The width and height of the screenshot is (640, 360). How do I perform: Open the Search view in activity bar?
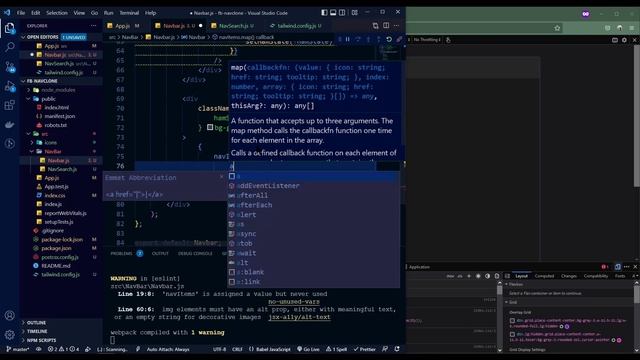(9, 47)
